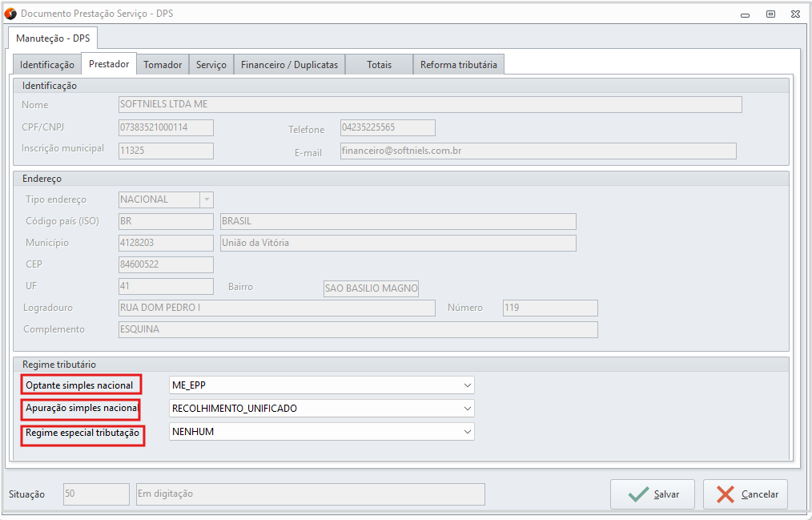Click the Número field 119
This screenshot has height=520, width=812.
[x=550, y=308]
